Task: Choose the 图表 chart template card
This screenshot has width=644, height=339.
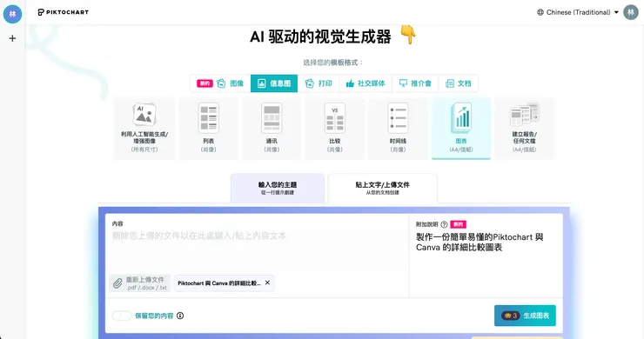Action: click(x=461, y=128)
